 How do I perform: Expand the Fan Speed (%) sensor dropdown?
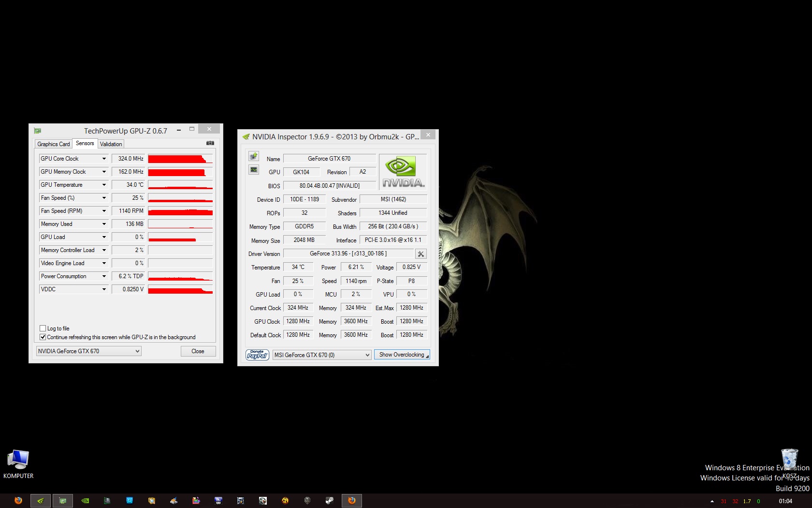[x=104, y=198]
